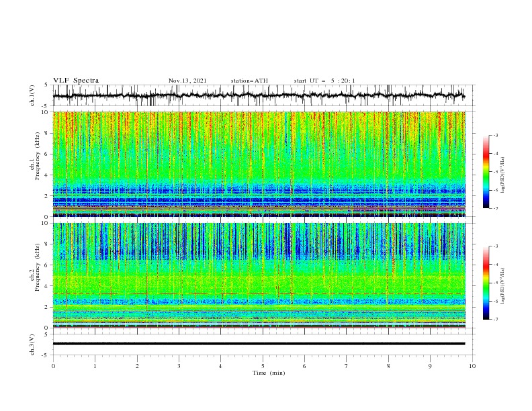Click the ch.1 color scale "log(PSD)(V²/Hz)" label

pyautogui.click(x=503, y=175)
